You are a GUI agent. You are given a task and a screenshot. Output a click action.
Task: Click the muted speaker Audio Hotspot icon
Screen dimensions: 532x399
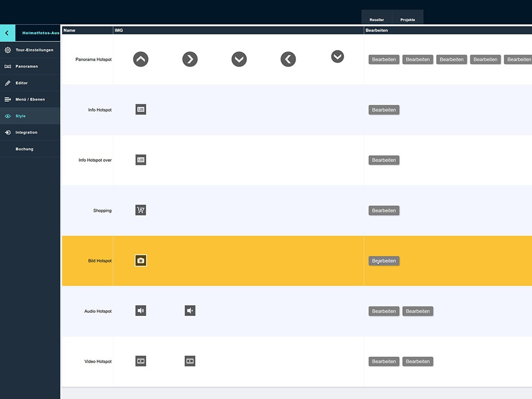click(190, 311)
